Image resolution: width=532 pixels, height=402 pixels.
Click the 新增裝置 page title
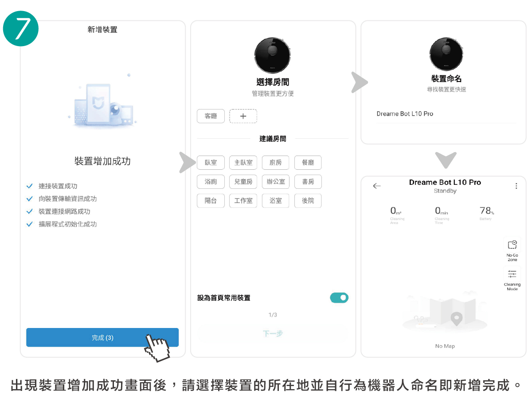pyautogui.click(x=102, y=30)
